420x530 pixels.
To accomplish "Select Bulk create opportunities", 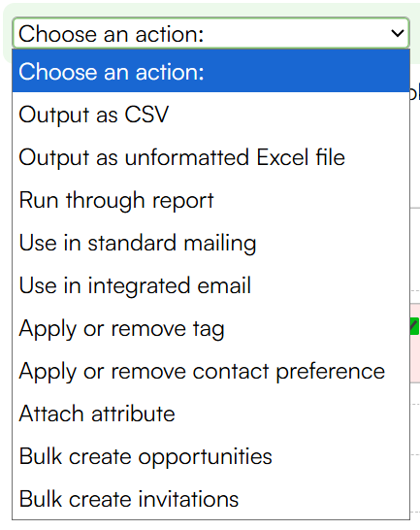I will point(210,456).
